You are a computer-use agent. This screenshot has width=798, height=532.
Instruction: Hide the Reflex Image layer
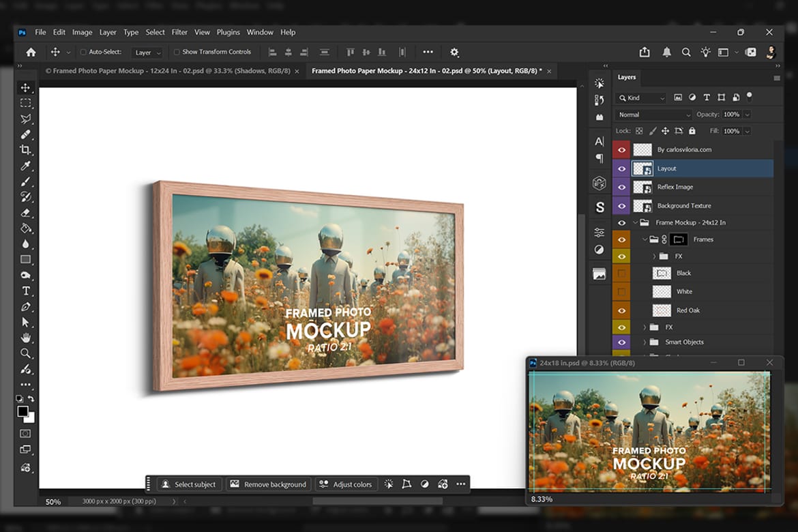[621, 188]
